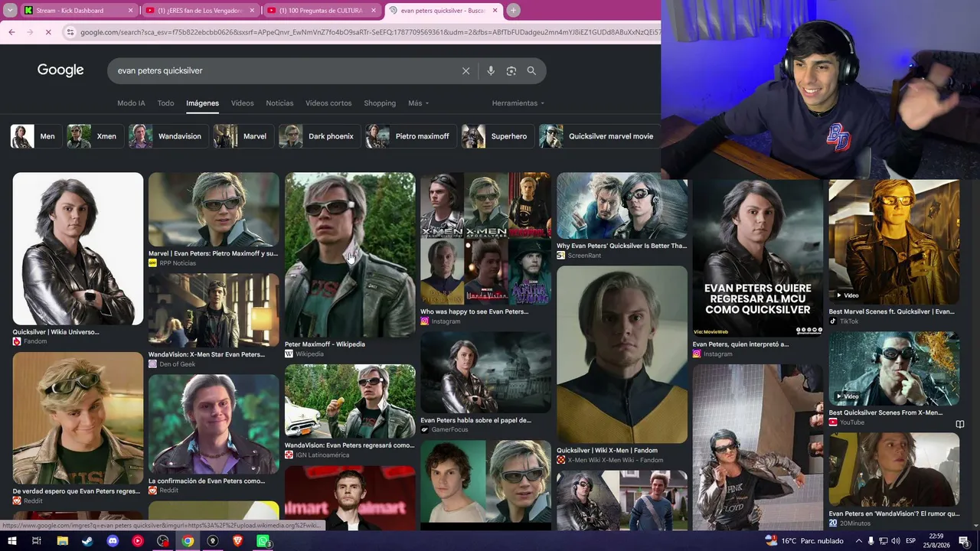
Task: Open the site information icon in address bar
Action: 70,32
